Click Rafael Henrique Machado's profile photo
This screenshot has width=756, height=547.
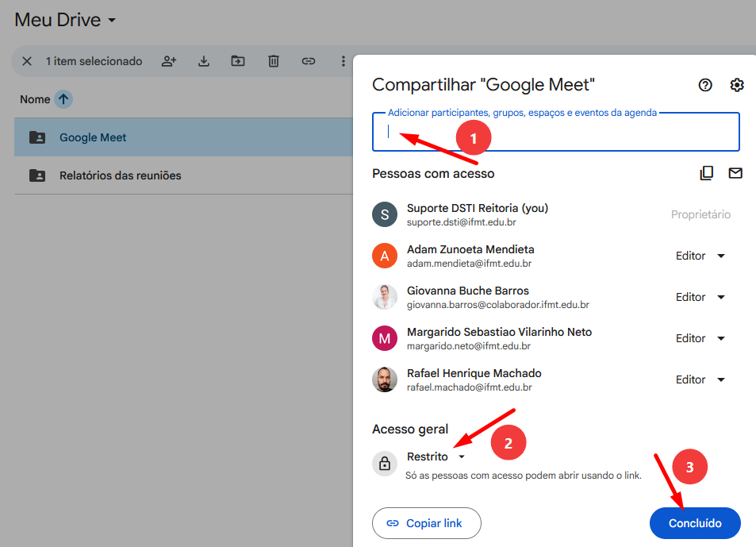[x=384, y=379]
